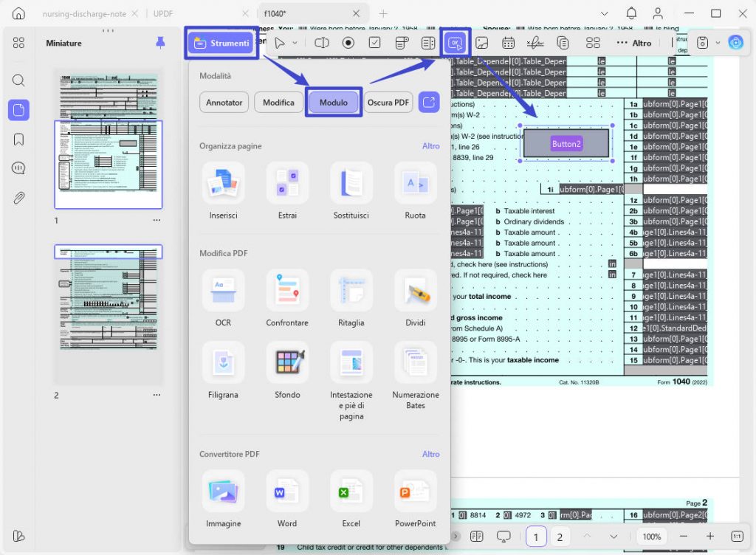Open the UPDF AI assistant icon

(x=736, y=42)
